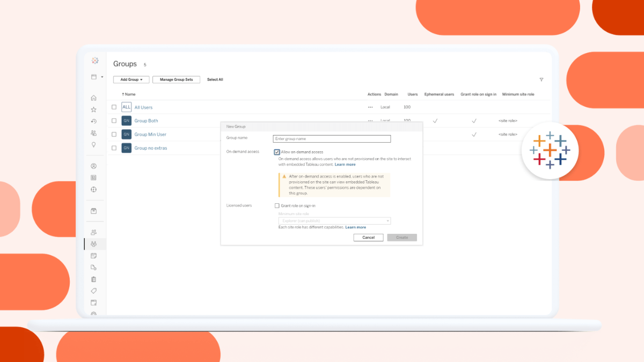Expand the Add Group dropdown
The width and height of the screenshot is (644, 362).
tap(131, 80)
